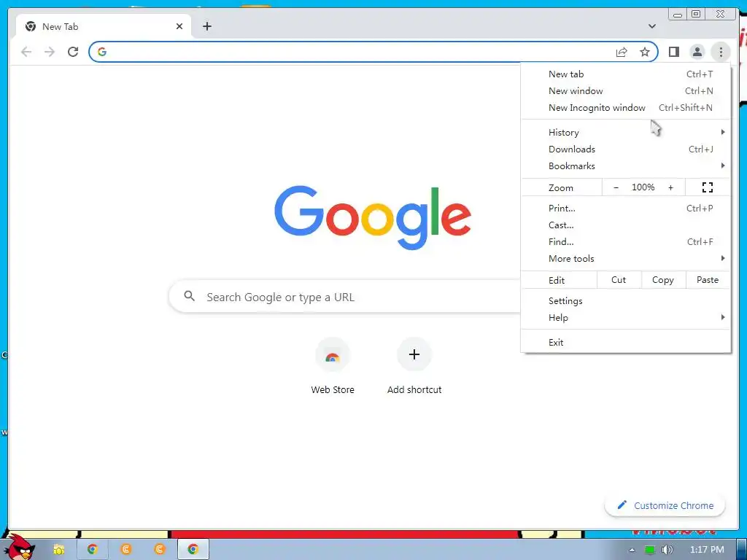Close the New Tab tab
747x560 pixels.
[179, 27]
